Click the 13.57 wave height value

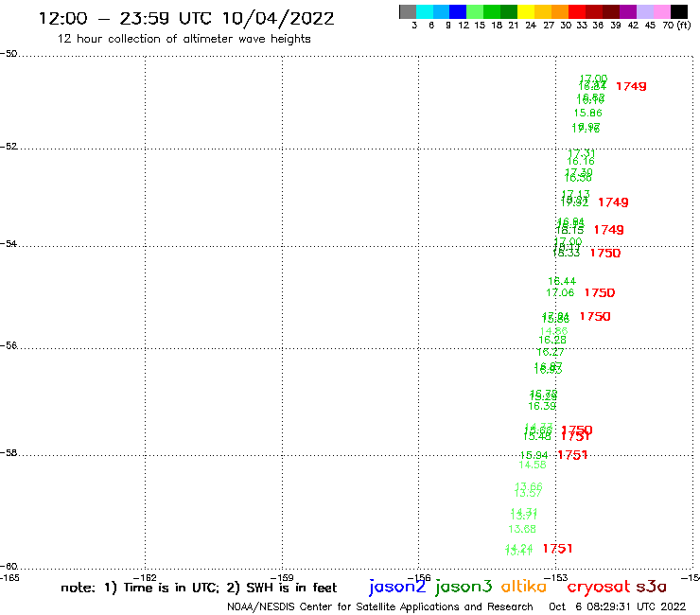[528, 494]
